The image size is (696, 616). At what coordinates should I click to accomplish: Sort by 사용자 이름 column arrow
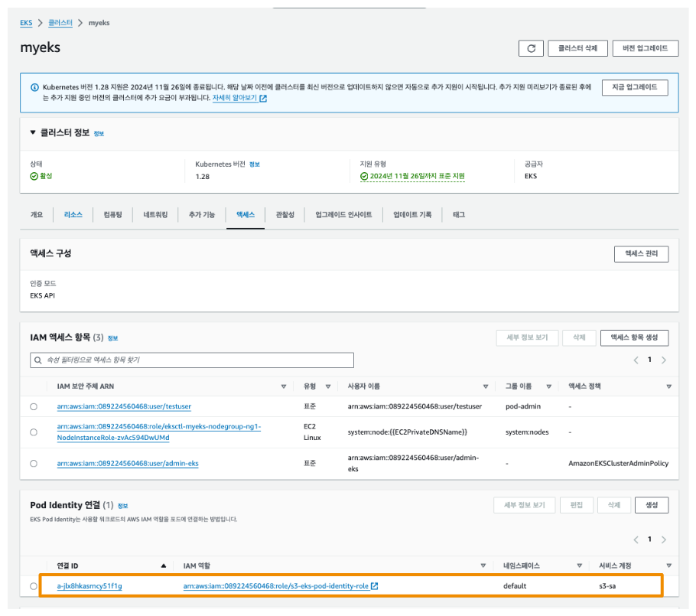click(x=486, y=386)
